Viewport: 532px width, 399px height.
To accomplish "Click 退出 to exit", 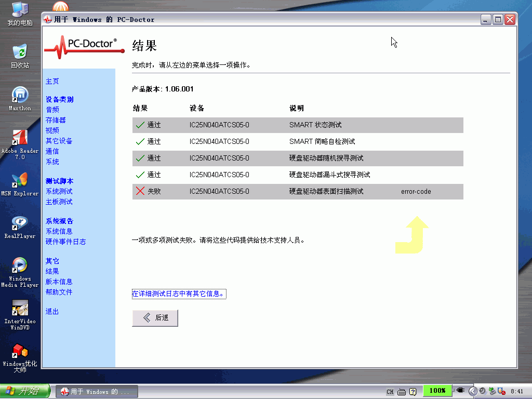I will click(x=52, y=312).
